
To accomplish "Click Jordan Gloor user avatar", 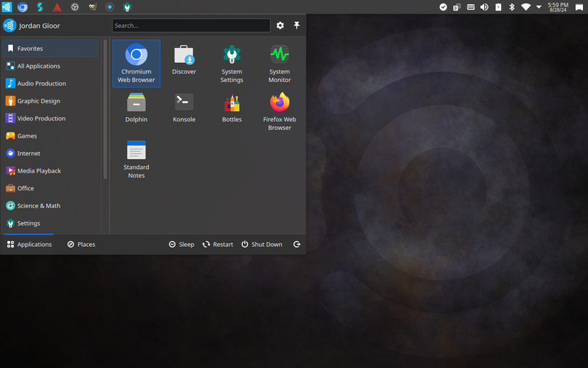I will click(x=9, y=26).
